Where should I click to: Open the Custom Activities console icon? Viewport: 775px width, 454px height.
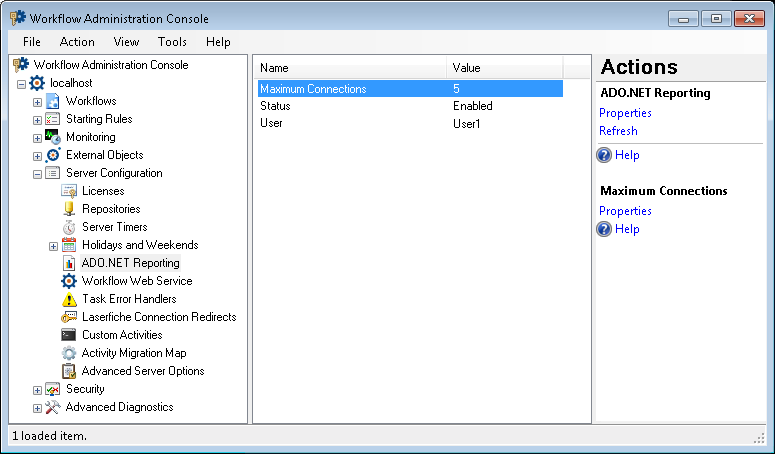point(69,335)
